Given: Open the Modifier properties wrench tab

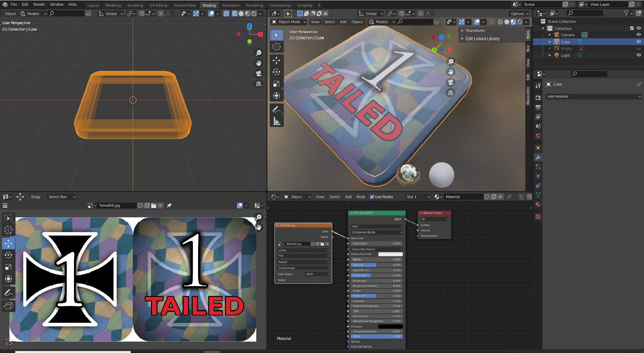Looking at the screenshot, I should click(x=538, y=157).
